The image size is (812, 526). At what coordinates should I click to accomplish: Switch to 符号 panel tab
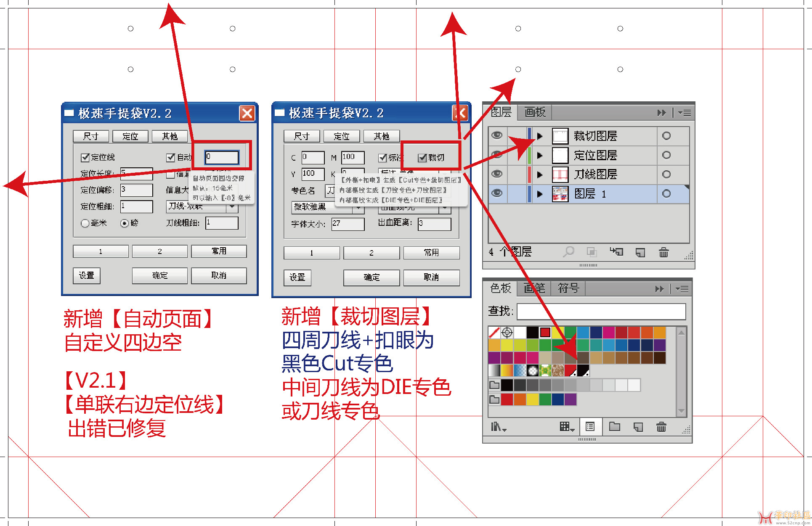[568, 288]
